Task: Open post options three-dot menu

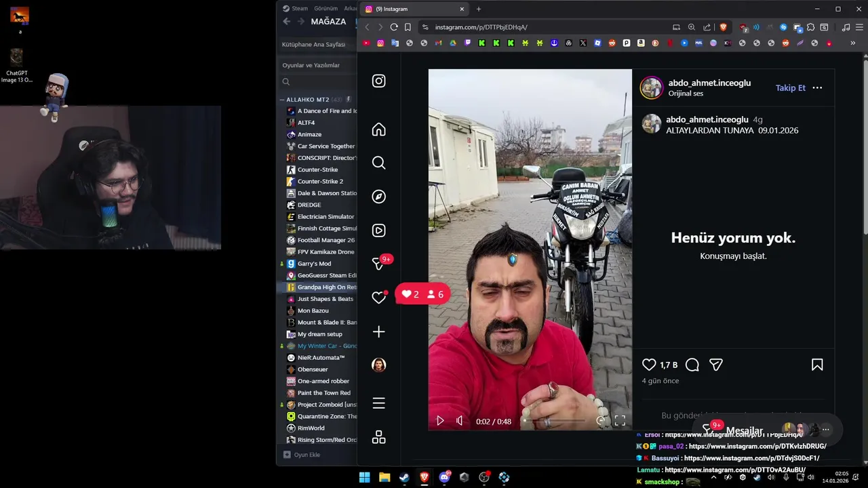Action: click(817, 88)
